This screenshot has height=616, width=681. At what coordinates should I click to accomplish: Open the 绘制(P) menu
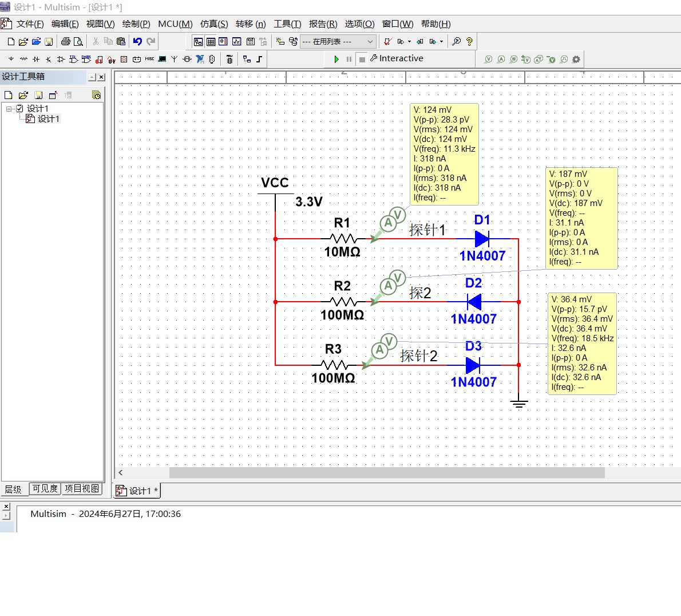(136, 24)
